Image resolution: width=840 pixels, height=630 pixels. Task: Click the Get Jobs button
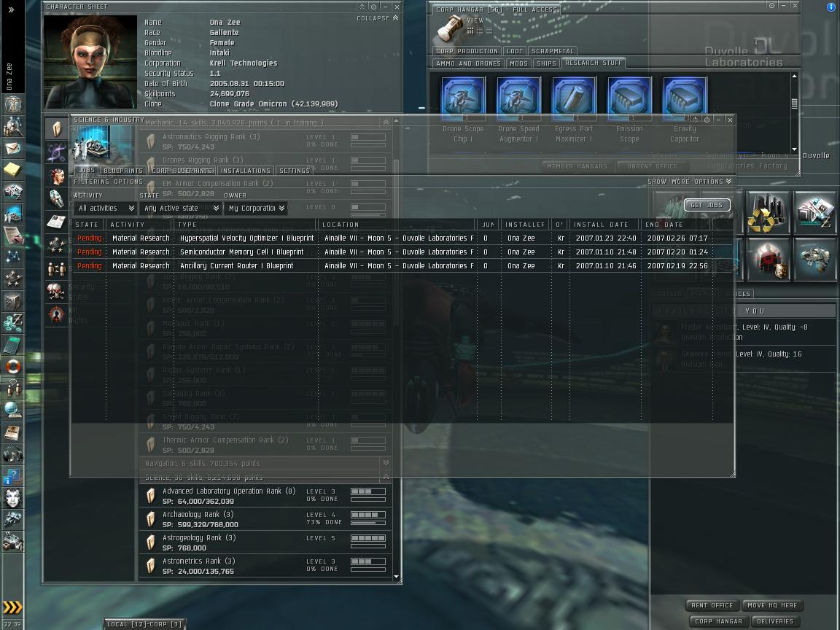707,205
